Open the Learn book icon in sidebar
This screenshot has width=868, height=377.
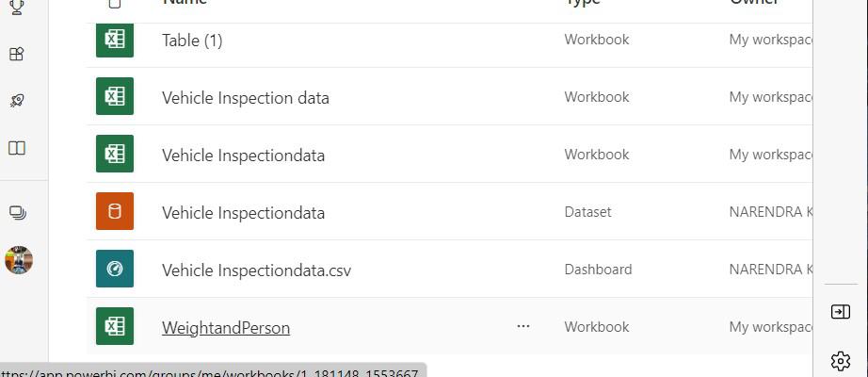[16, 148]
